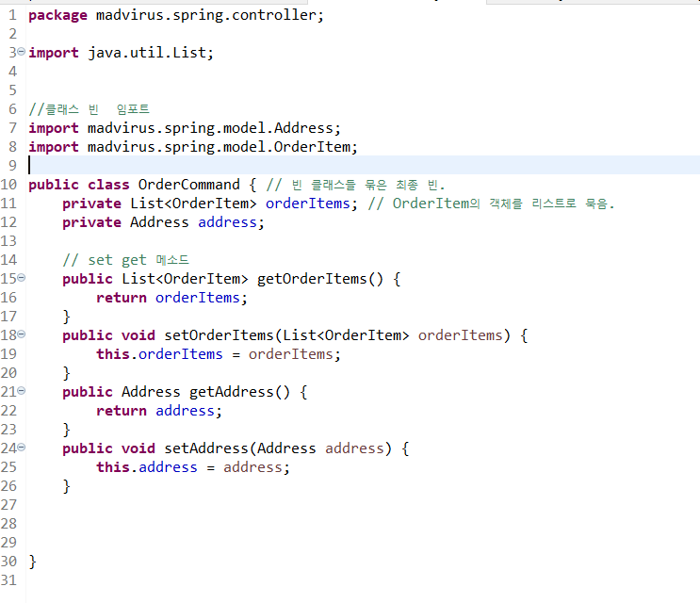This screenshot has width=700, height=603.
Task: Click the orderItems field on line 11
Action: click(x=307, y=204)
